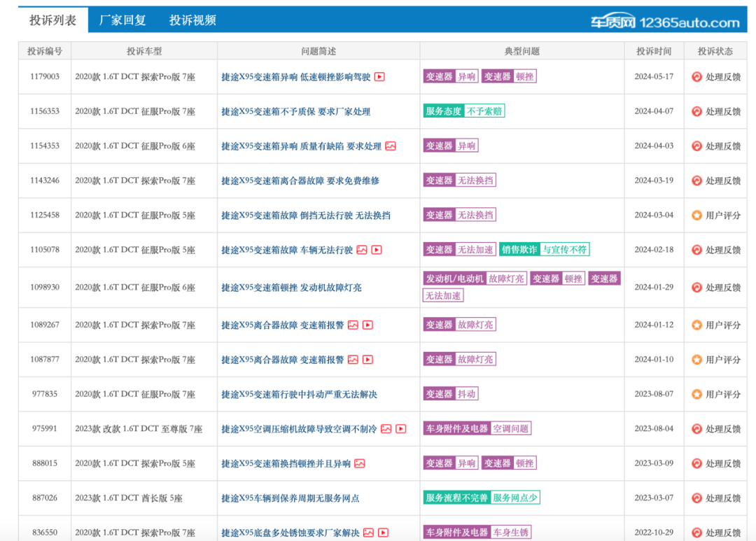Open image icon for complaint 975991
This screenshot has width=756, height=541.
click(386, 428)
